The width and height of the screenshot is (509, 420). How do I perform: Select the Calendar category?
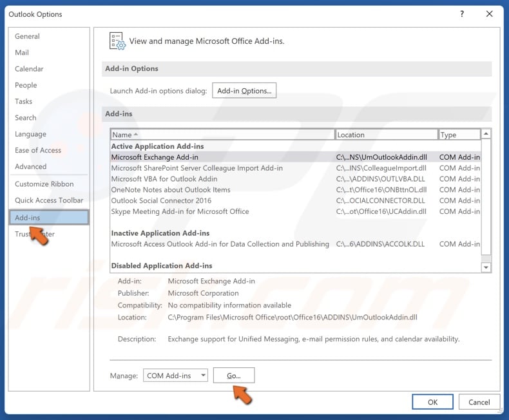[x=29, y=69]
